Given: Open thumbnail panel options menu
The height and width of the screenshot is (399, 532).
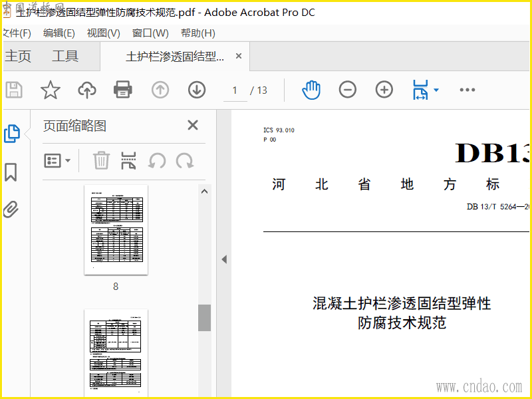Looking at the screenshot, I should tap(57, 160).
